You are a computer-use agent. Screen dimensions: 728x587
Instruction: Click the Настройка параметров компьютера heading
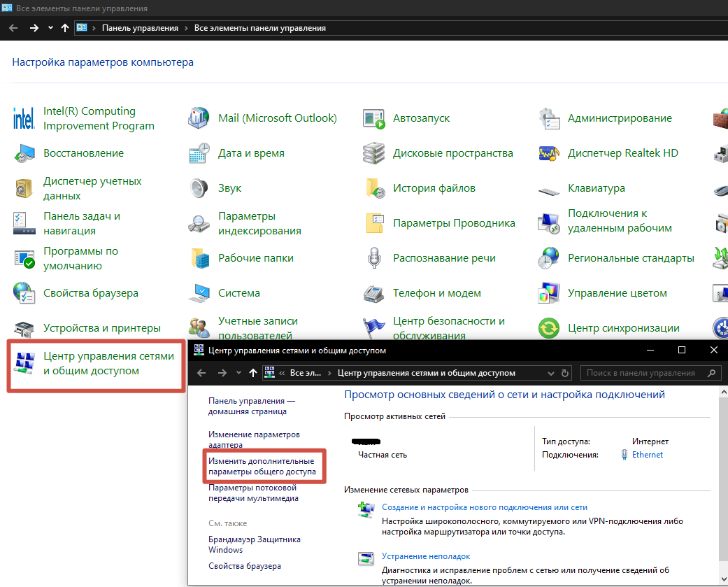click(103, 62)
